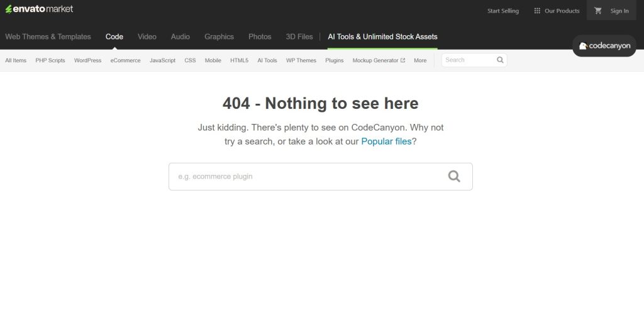Click the Our Products grid icon
The width and height of the screenshot is (644, 312).
[537, 11]
